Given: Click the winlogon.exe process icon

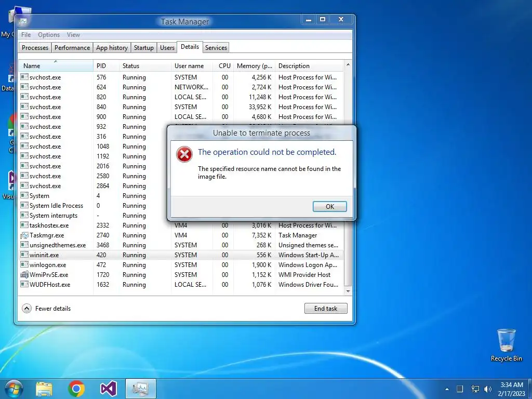Looking at the screenshot, I should coord(24,264).
